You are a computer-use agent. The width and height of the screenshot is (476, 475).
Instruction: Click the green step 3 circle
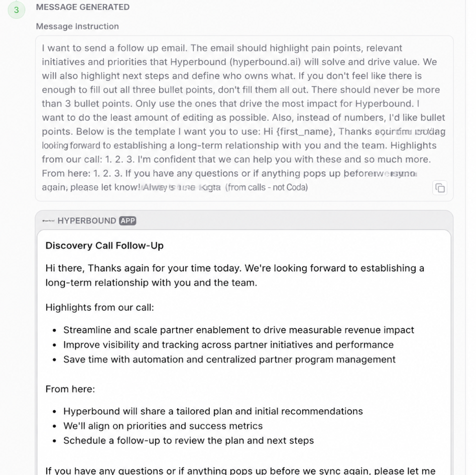tap(17, 10)
